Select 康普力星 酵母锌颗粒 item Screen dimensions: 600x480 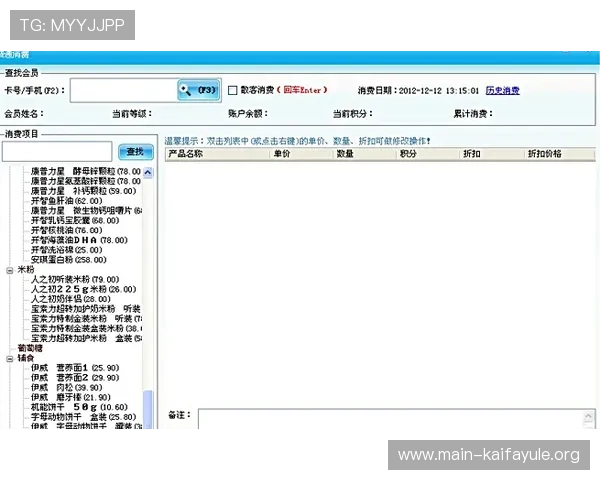click(x=86, y=171)
